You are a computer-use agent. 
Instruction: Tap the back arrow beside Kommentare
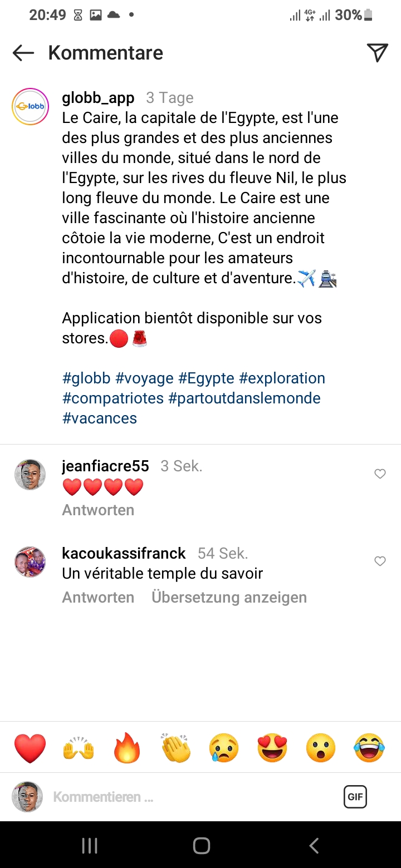click(23, 53)
